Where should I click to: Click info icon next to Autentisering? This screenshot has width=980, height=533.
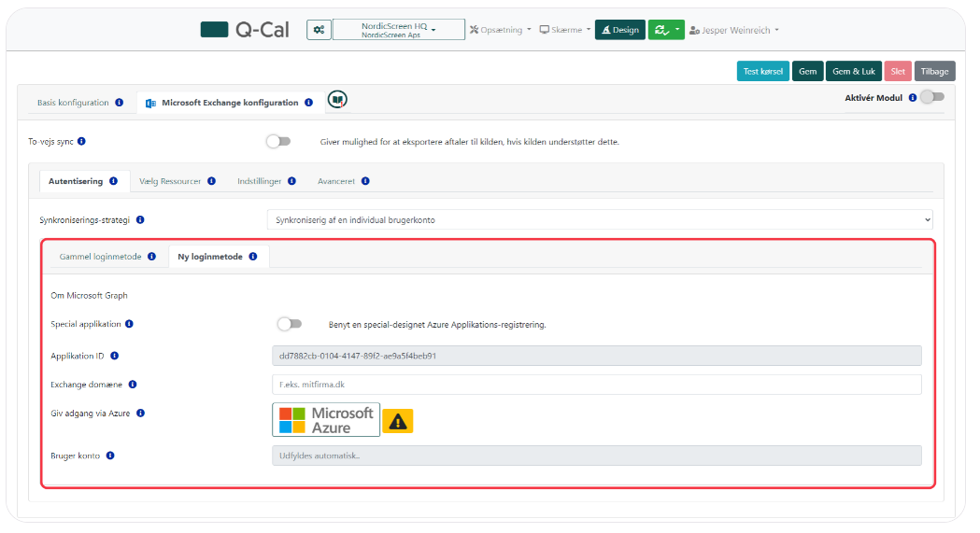click(x=113, y=181)
